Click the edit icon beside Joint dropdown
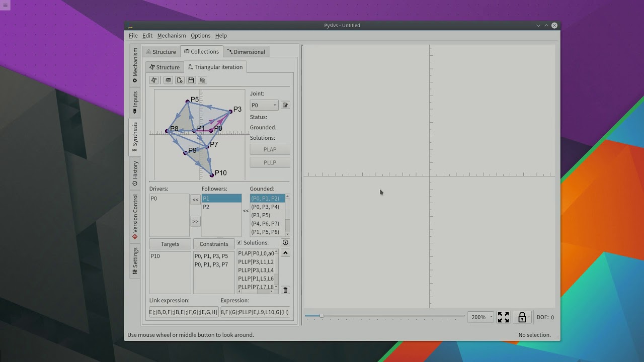This screenshot has width=644, height=362. 285,105
